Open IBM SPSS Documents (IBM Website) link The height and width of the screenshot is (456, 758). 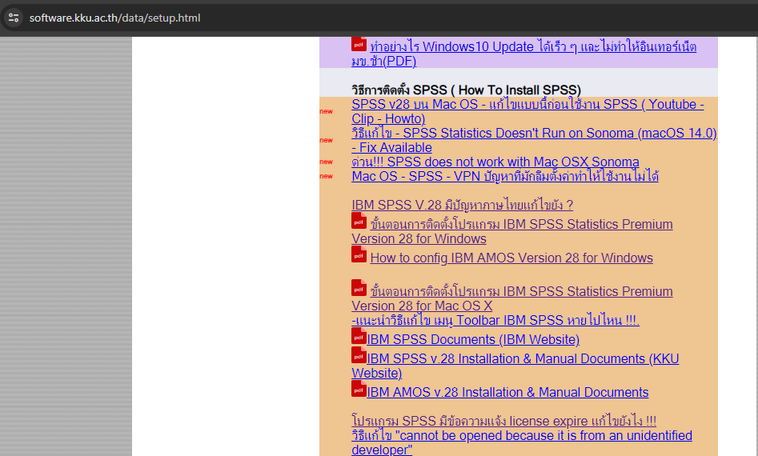tap(473, 339)
